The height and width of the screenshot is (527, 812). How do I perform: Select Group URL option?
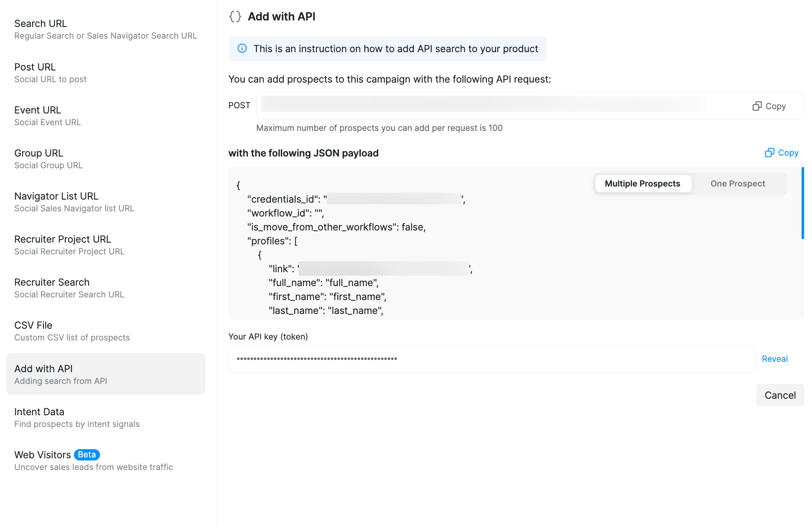[106, 159]
